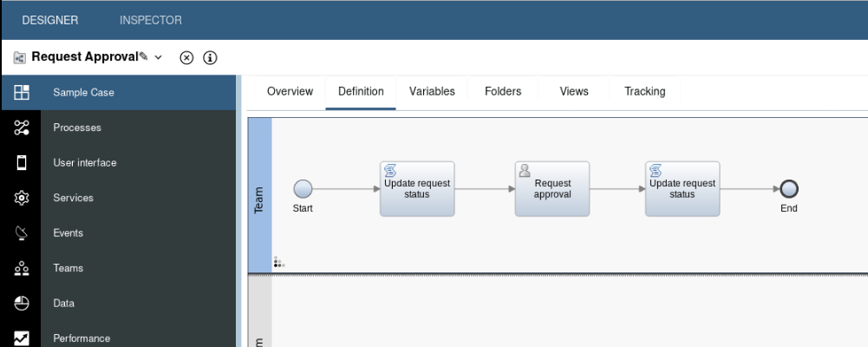Open the Overview tab
The height and width of the screenshot is (347, 868).
tap(290, 92)
